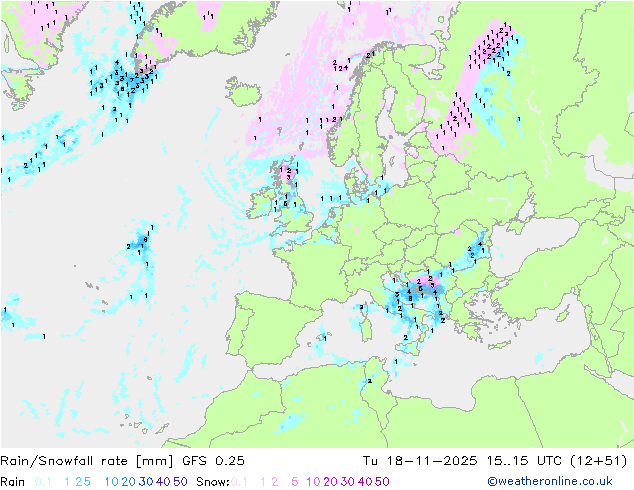Click the '15..15 UTC' time label
This screenshot has height=490, width=634.
[524, 461]
